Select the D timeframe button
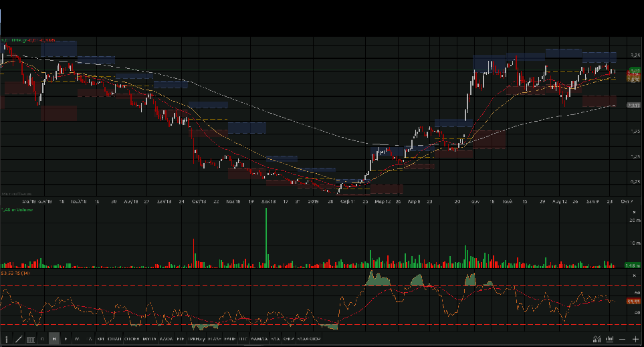The image size is (644, 347). click(x=42, y=339)
